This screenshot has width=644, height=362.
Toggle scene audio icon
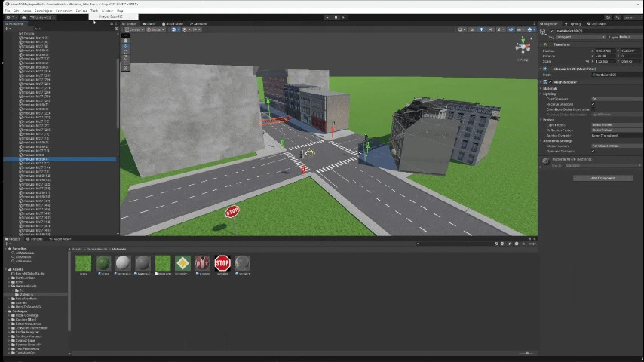[x=490, y=29]
